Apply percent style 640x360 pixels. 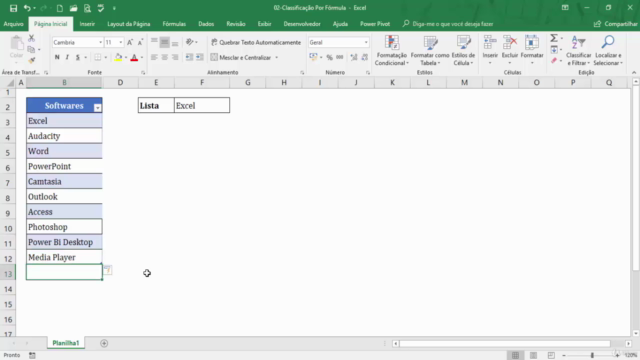point(329,58)
